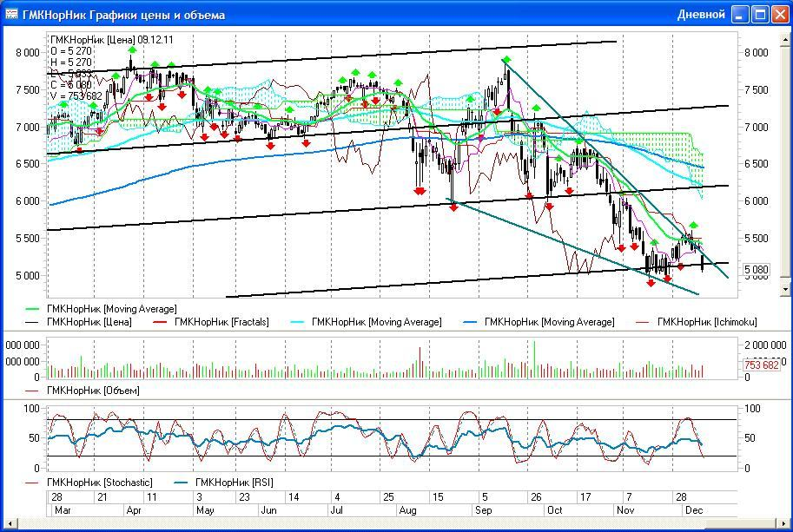Click the current price label 5 080
This screenshot has height=532, width=793.
pyautogui.click(x=756, y=270)
